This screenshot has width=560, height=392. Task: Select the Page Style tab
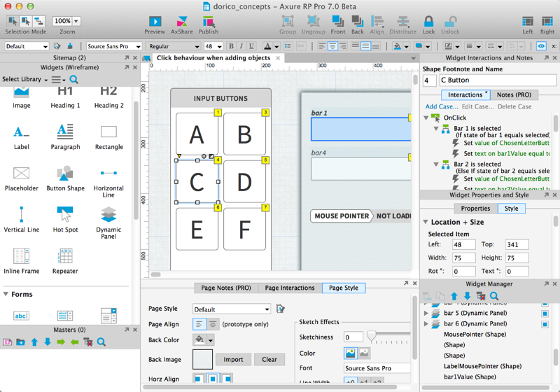(x=344, y=288)
